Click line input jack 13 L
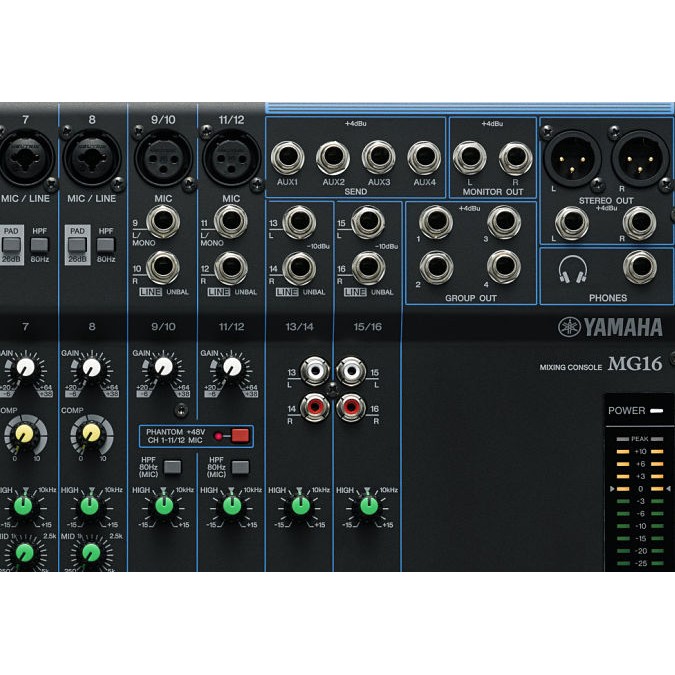This screenshot has width=675, height=675. 299,222
